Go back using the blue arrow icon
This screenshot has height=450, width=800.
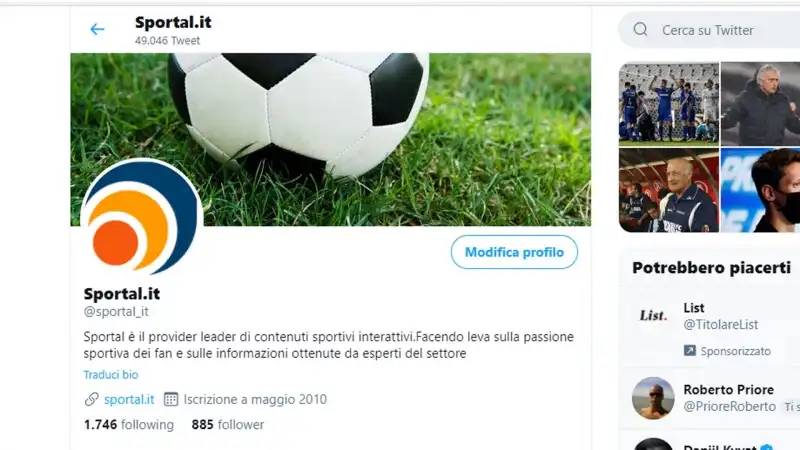coord(97,30)
